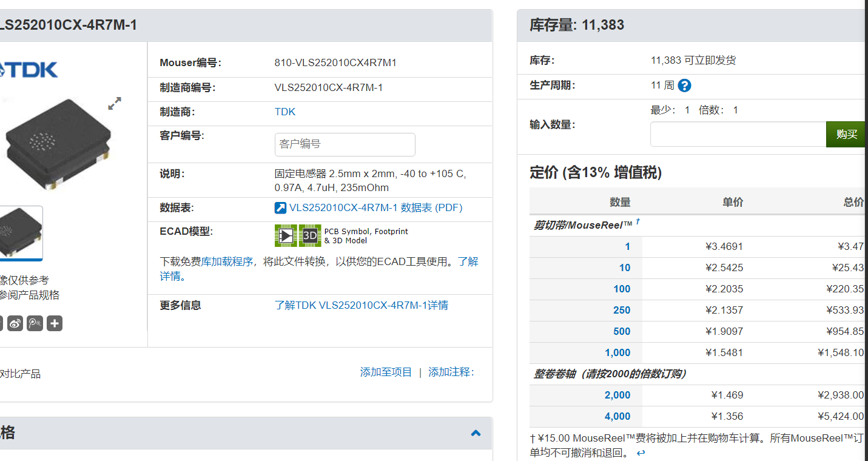Click the 库加载程序 link
This screenshot has width=868, height=461.
227,261
